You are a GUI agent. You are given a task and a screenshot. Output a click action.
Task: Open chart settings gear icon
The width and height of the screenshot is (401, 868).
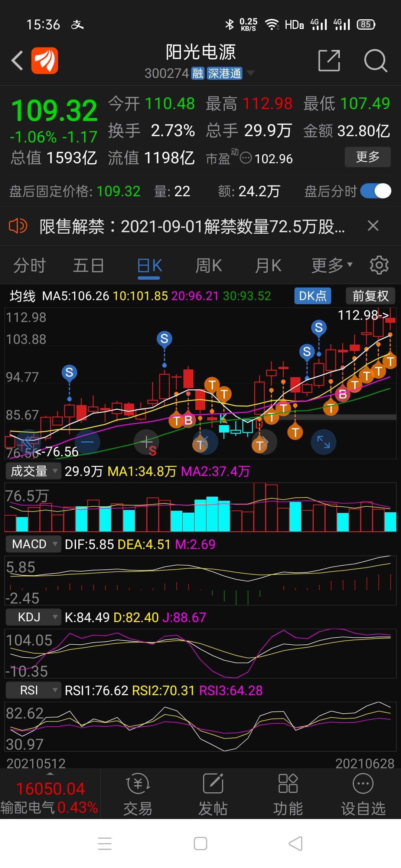coord(379,265)
